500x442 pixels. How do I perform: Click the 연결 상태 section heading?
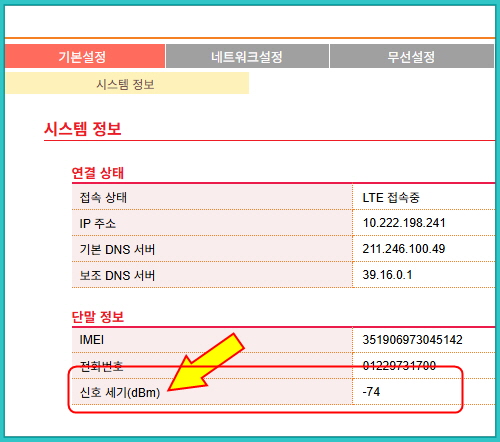[x=98, y=173]
